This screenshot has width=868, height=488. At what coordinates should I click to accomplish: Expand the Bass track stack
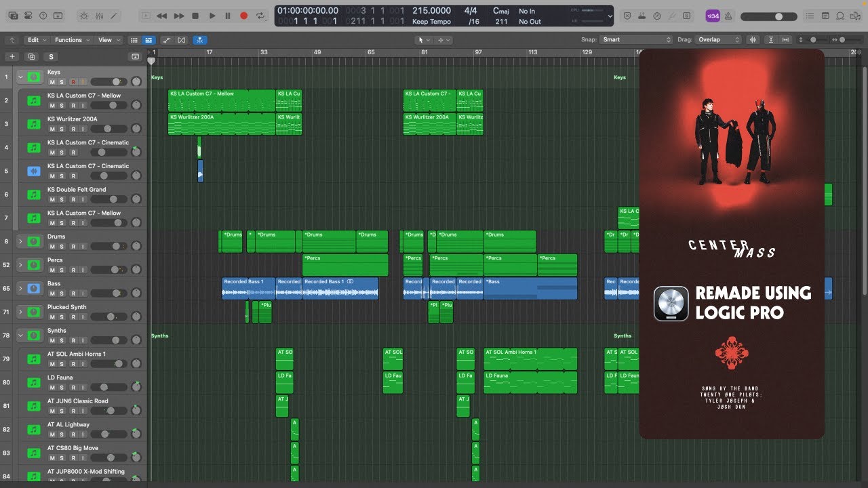[x=20, y=289]
